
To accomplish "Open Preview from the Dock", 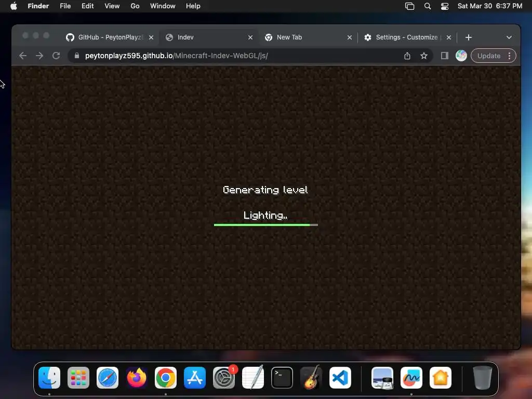I will click(382, 378).
